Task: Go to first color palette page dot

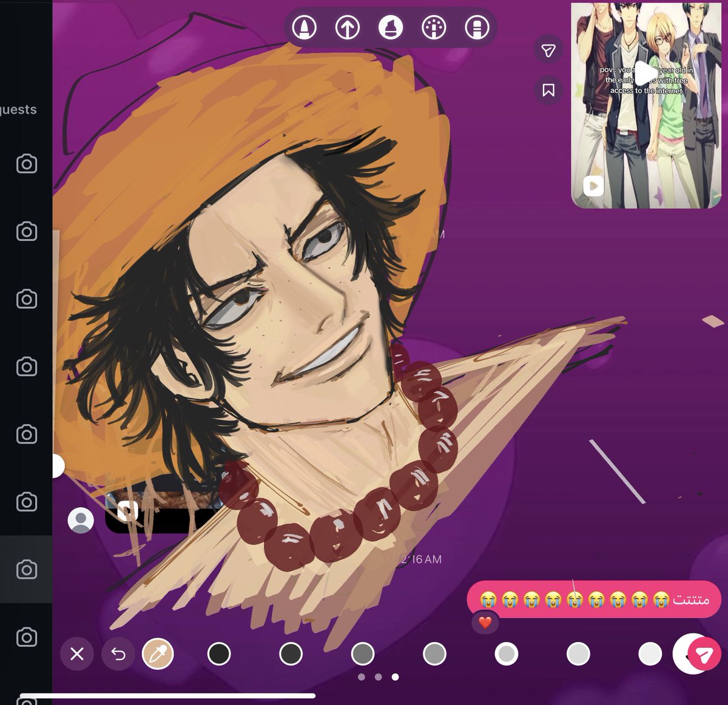Action: pyautogui.click(x=362, y=677)
